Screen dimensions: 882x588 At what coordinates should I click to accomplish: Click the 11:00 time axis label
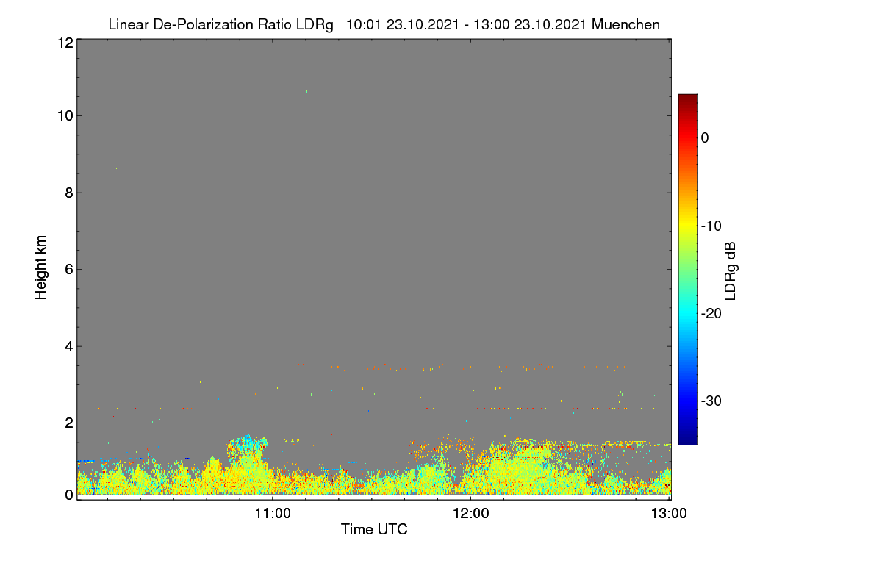coord(273,514)
